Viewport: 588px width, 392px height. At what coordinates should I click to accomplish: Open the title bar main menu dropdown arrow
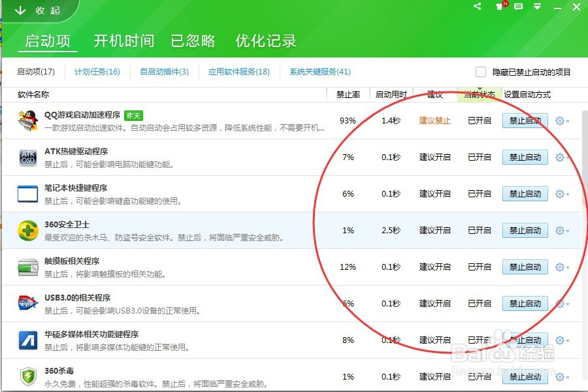pos(538,7)
